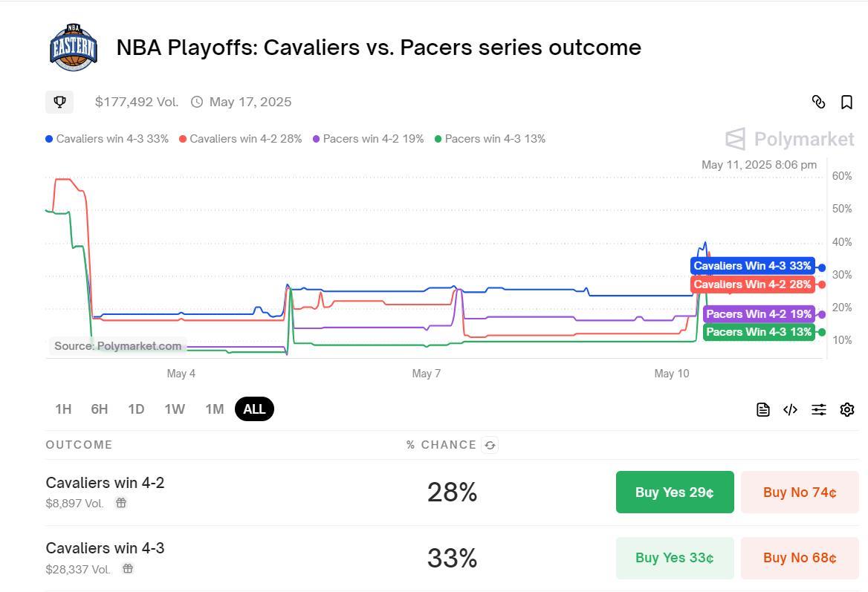
Task: Click the refresh icon beside % Chance
Action: pos(490,445)
